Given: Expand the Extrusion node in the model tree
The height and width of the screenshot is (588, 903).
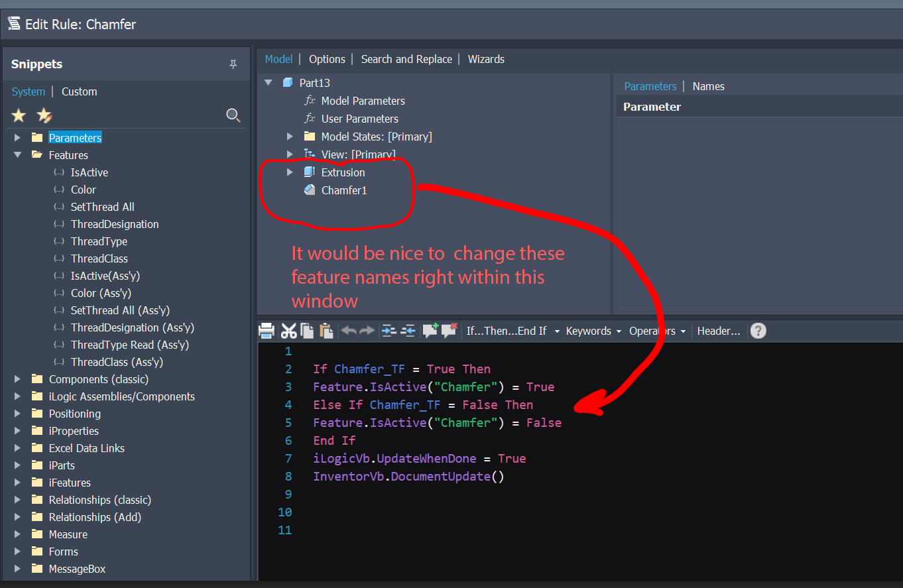Looking at the screenshot, I should 290,172.
